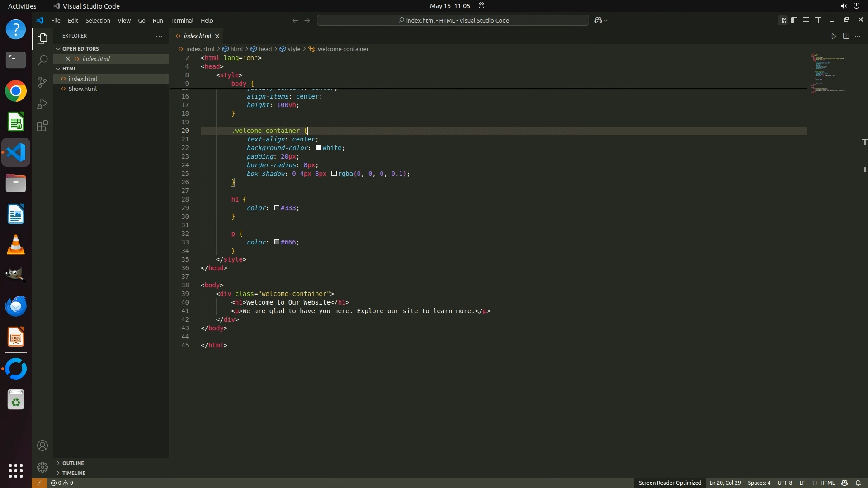This screenshot has height=488, width=868.
Task: Click the Run Code play icon
Action: point(834,36)
